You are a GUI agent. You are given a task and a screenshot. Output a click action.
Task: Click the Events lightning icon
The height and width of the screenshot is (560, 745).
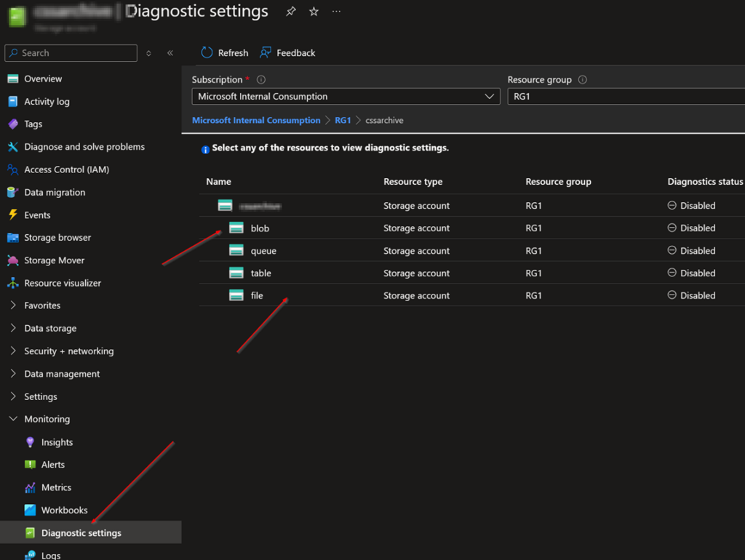[x=13, y=215]
